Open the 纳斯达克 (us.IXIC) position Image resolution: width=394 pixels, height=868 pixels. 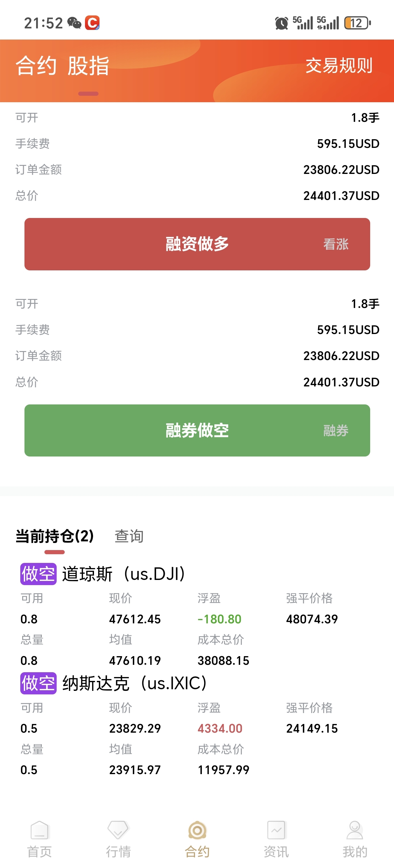pyautogui.click(x=134, y=683)
